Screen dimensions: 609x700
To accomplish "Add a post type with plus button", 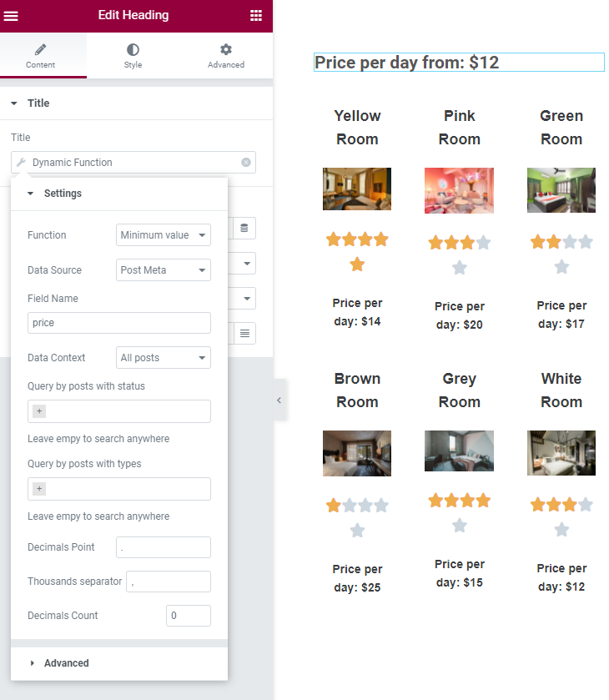I will click(x=39, y=488).
